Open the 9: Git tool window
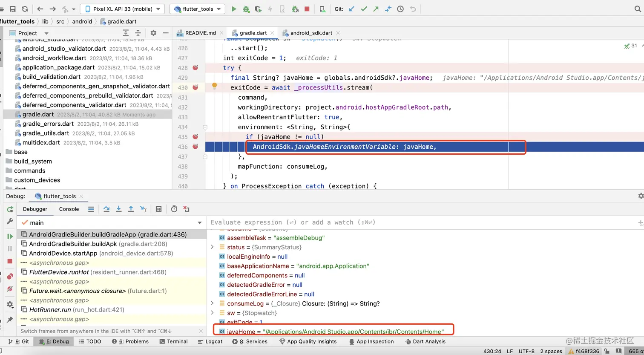644x355 pixels. pos(19,341)
